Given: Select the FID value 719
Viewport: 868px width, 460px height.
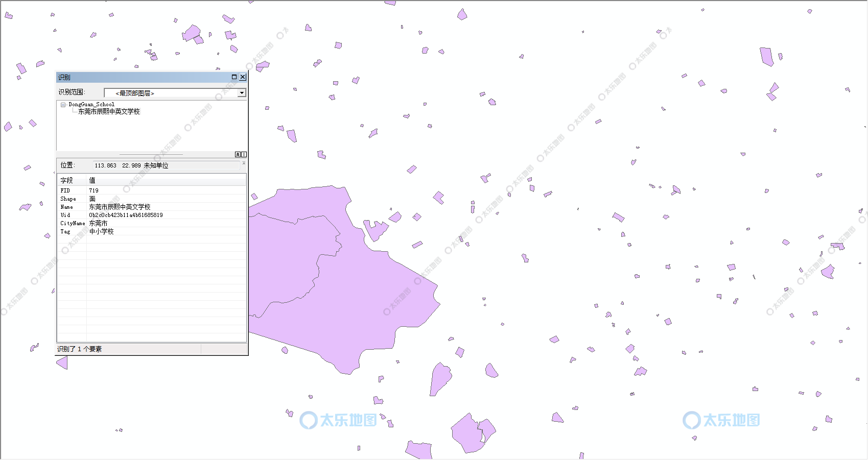Looking at the screenshot, I should 94,190.
